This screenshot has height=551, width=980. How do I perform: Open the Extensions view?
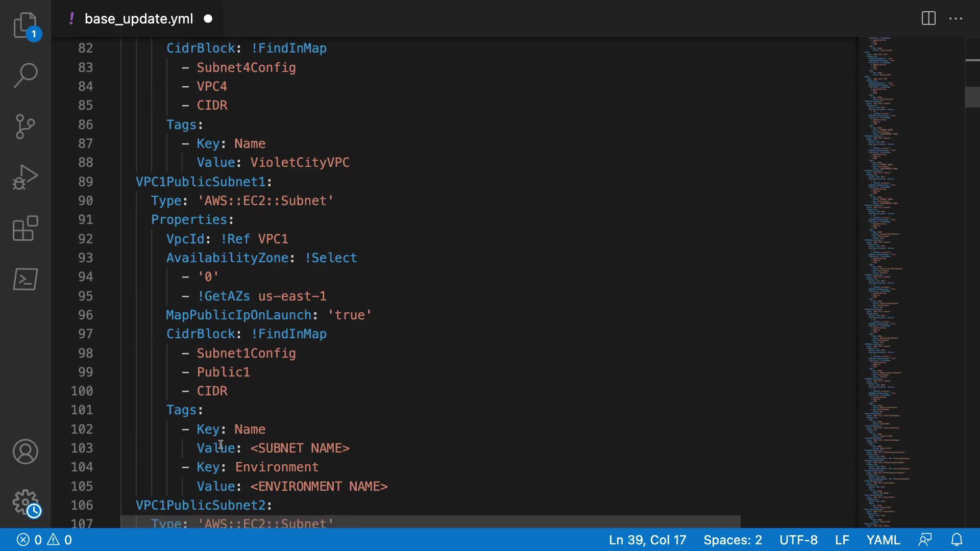pyautogui.click(x=25, y=228)
